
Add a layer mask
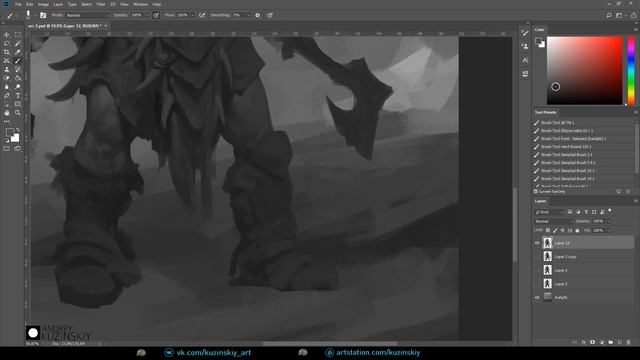tap(593, 342)
